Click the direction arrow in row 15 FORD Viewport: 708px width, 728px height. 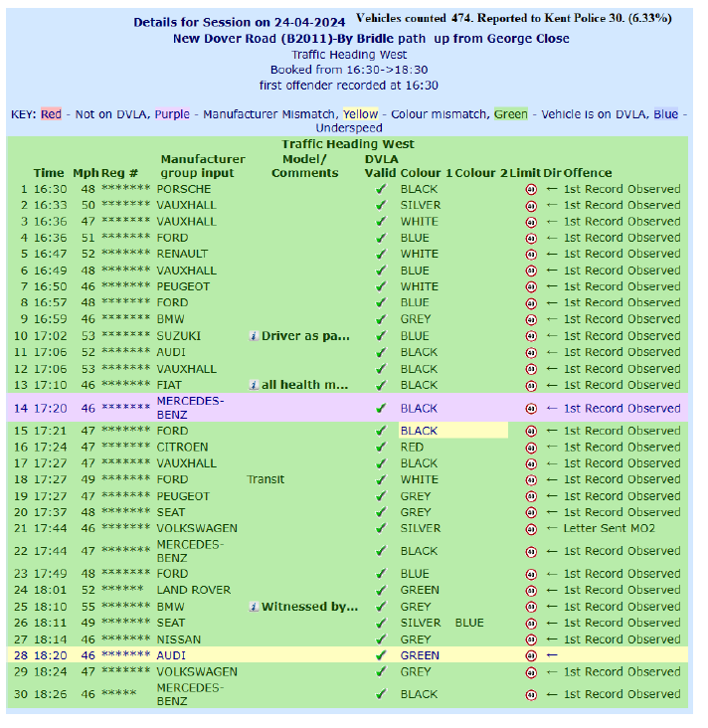point(552,431)
